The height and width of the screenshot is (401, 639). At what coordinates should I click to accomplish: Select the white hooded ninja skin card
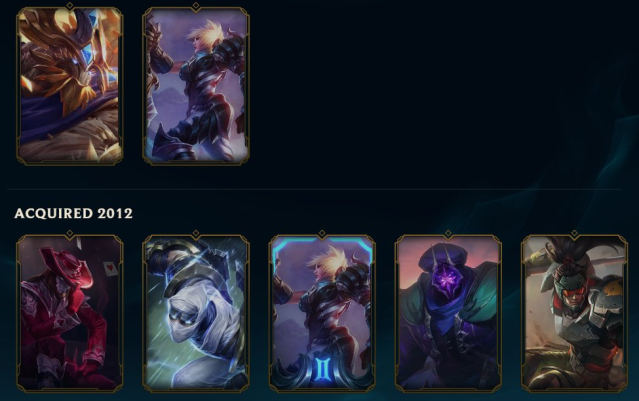(x=196, y=313)
